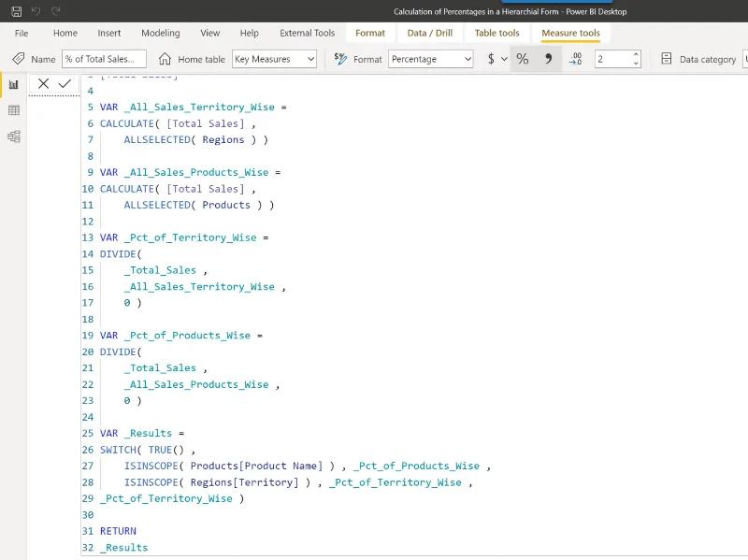Image resolution: width=748 pixels, height=560 pixels.
Task: Open the External Tools tab
Action: pyautogui.click(x=308, y=33)
